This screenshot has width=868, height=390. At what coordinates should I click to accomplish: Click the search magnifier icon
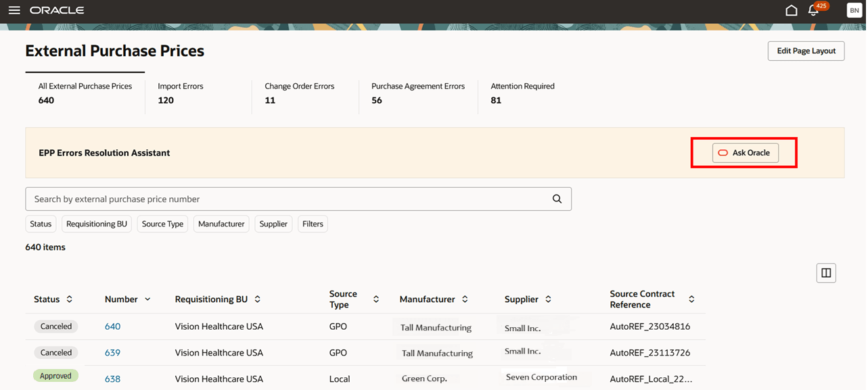coord(557,199)
